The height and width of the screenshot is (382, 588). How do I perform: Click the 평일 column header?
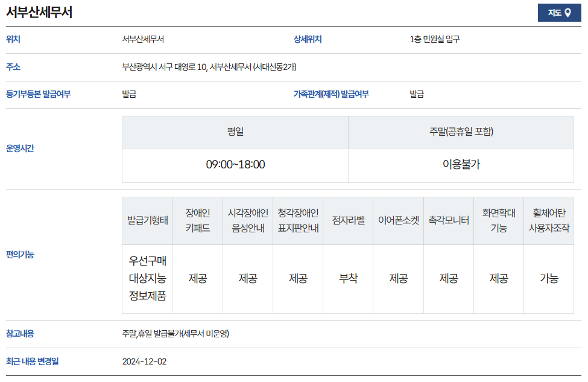(235, 132)
